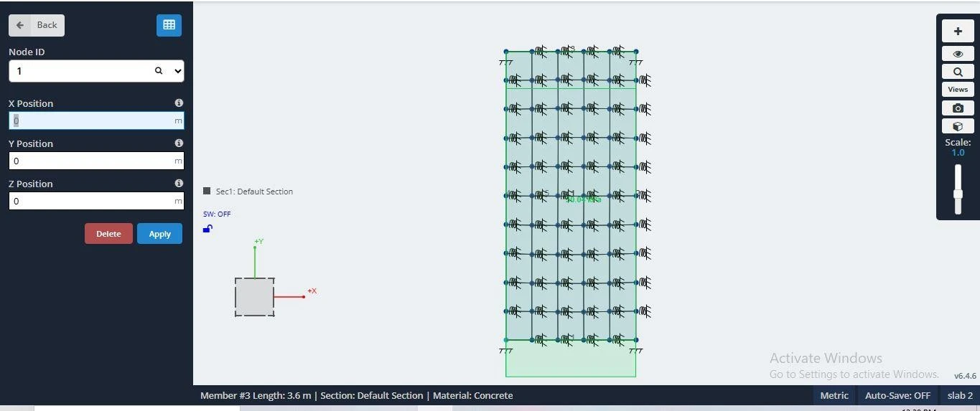Click the search icon in Node ID field
This screenshot has width=980, height=411.
pyautogui.click(x=159, y=71)
